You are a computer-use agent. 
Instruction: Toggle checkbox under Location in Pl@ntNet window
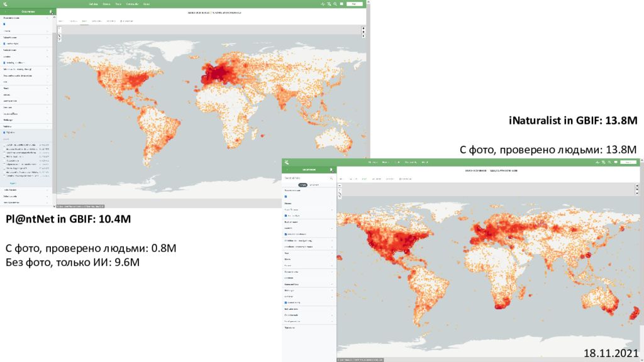click(4, 63)
